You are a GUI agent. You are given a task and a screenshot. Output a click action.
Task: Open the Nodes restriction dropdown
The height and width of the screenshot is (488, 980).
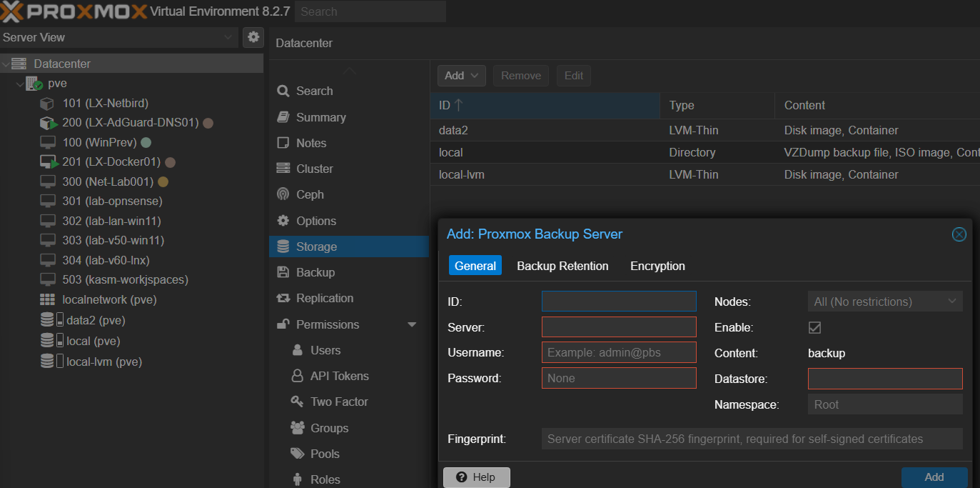pyautogui.click(x=884, y=301)
